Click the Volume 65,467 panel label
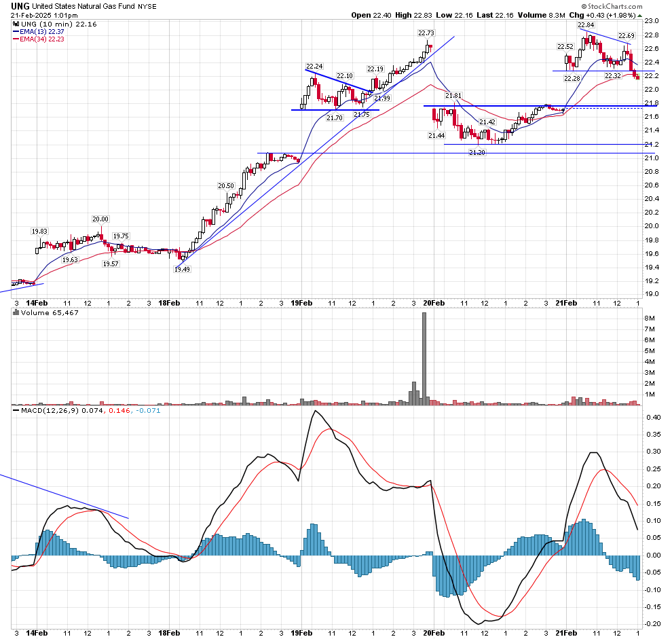The image size is (672, 639). pyautogui.click(x=50, y=312)
